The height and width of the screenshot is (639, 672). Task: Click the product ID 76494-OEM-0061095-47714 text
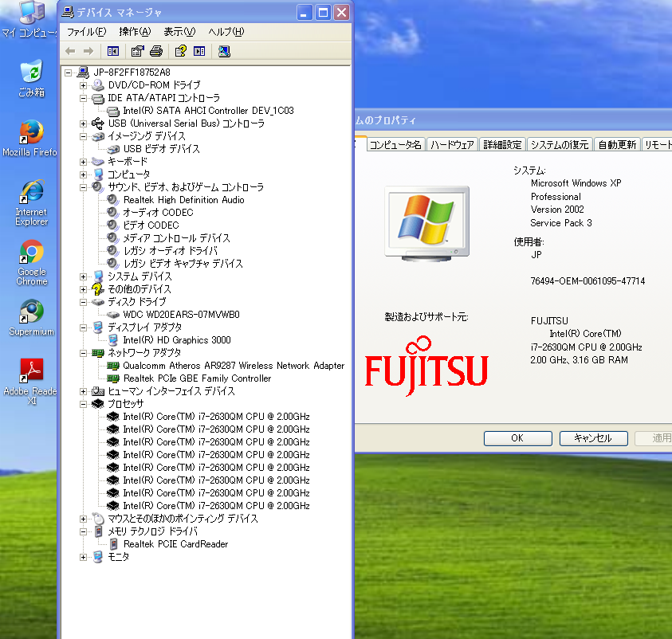pos(588,281)
